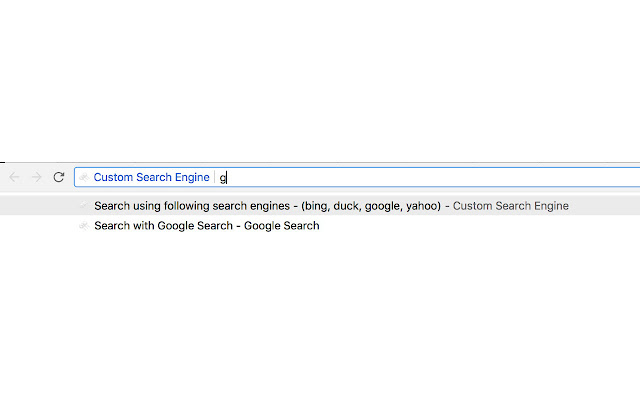Reload the current page
The image size is (640, 400).
click(x=59, y=177)
